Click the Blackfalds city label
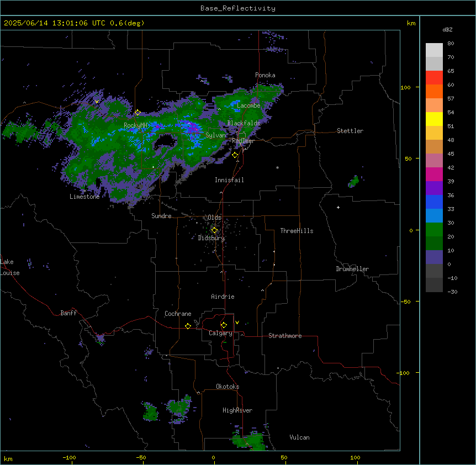The height and width of the screenshot is (465, 476). tap(244, 123)
